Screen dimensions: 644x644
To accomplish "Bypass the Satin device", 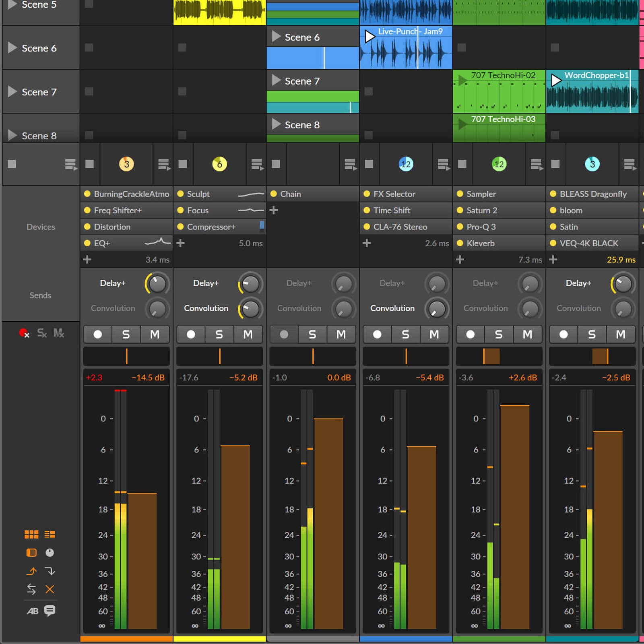I will (x=553, y=227).
